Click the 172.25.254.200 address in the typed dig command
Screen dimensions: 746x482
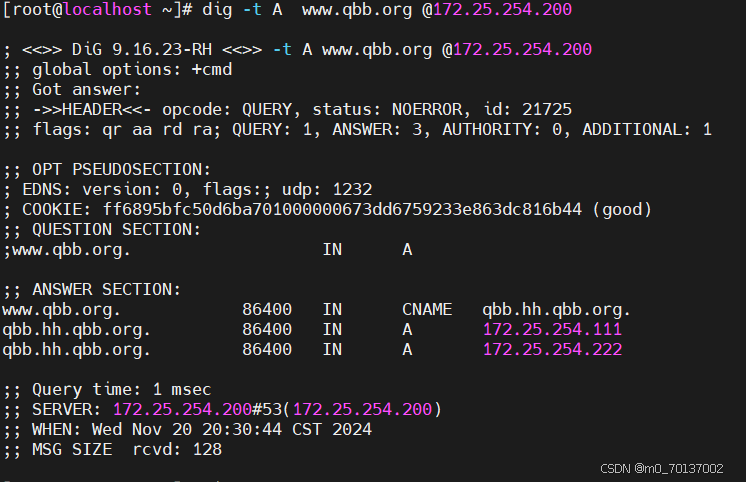tap(512, 9)
